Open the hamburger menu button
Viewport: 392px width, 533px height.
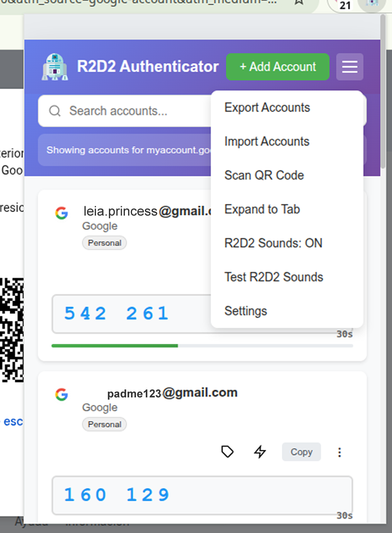tap(349, 67)
